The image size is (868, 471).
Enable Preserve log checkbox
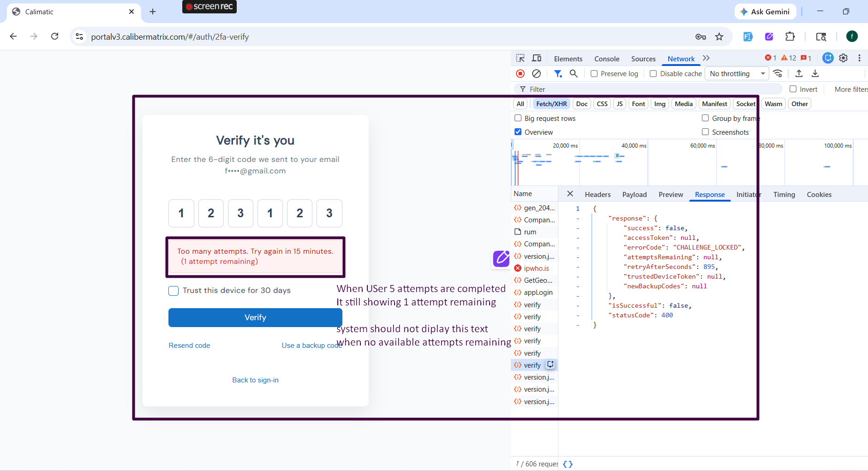[x=594, y=74]
